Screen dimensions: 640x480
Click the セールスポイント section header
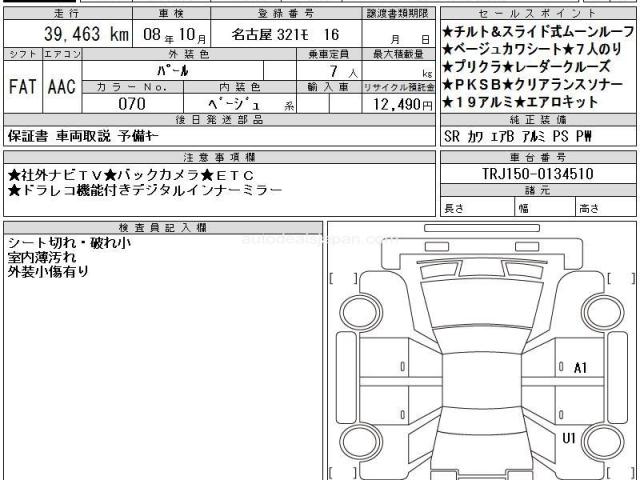tap(538, 12)
